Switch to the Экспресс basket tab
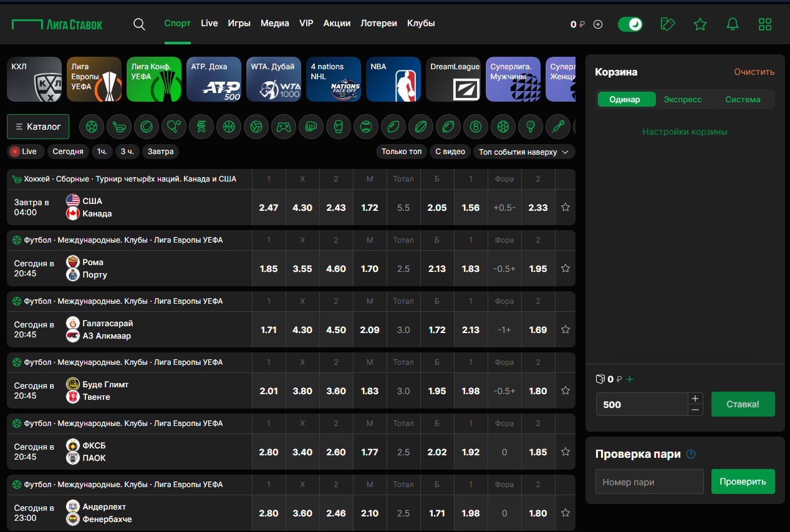 click(x=683, y=99)
